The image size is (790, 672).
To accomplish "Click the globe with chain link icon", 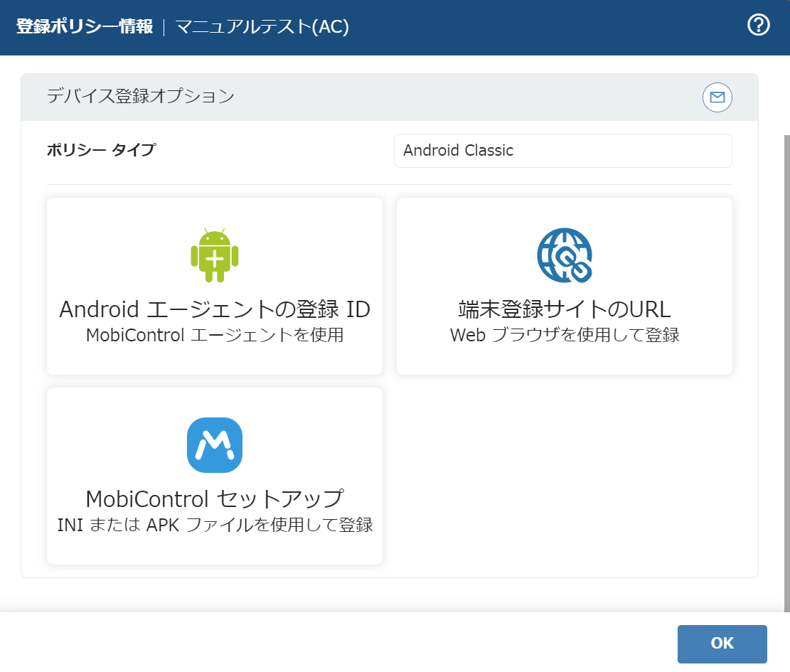I will pos(565,255).
